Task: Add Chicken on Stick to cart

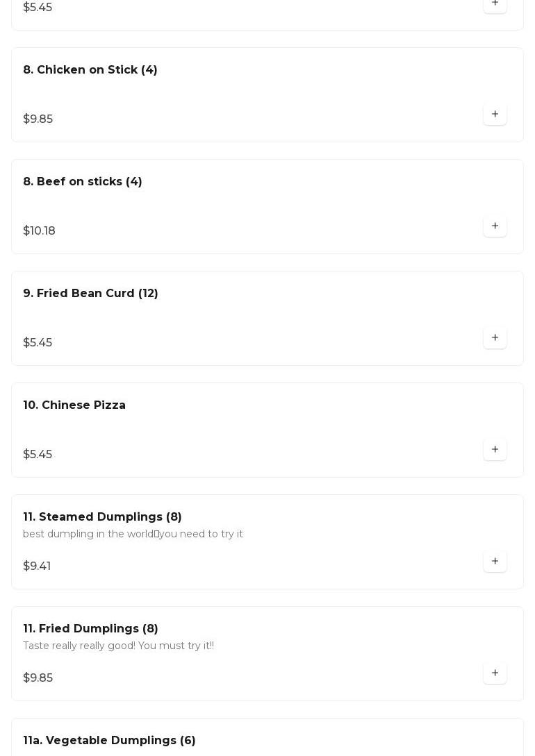Action: point(495,115)
